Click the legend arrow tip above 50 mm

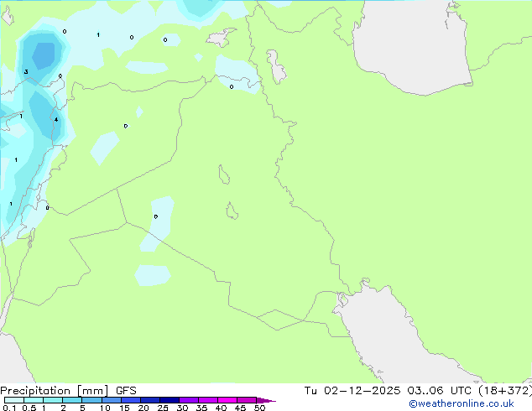(266, 400)
